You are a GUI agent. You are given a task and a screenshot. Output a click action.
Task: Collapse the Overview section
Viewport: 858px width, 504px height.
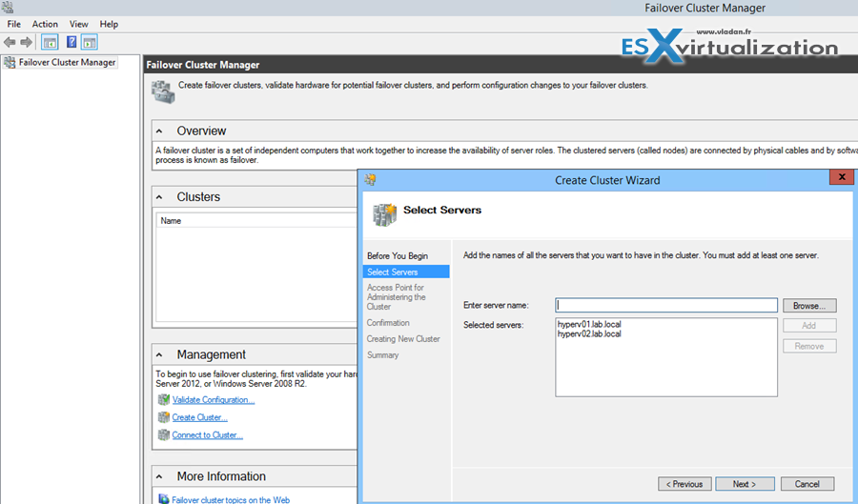pos(159,131)
